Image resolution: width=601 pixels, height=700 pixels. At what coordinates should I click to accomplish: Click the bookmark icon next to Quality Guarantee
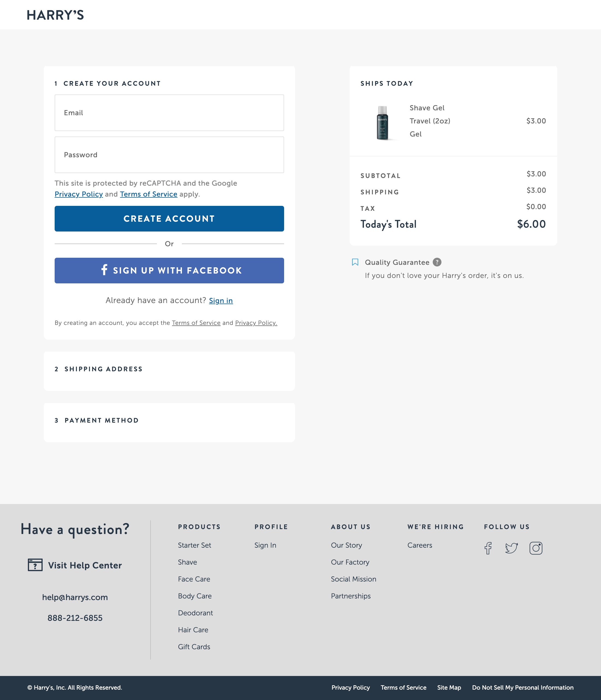point(355,262)
